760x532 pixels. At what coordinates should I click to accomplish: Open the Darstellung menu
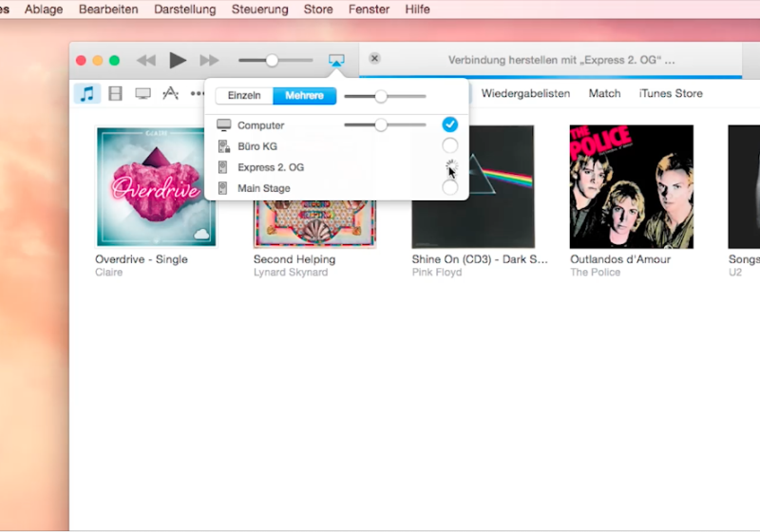click(184, 9)
